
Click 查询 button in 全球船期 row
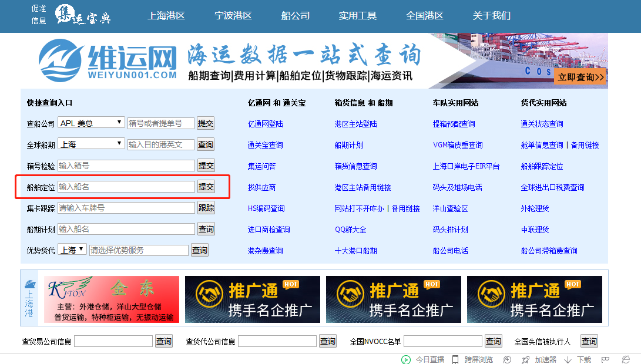click(206, 144)
